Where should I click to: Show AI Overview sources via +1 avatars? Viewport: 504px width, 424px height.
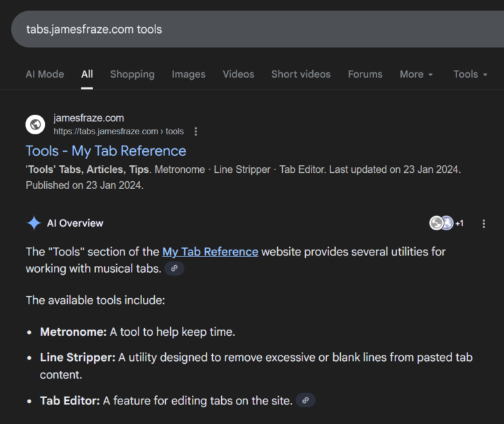446,223
